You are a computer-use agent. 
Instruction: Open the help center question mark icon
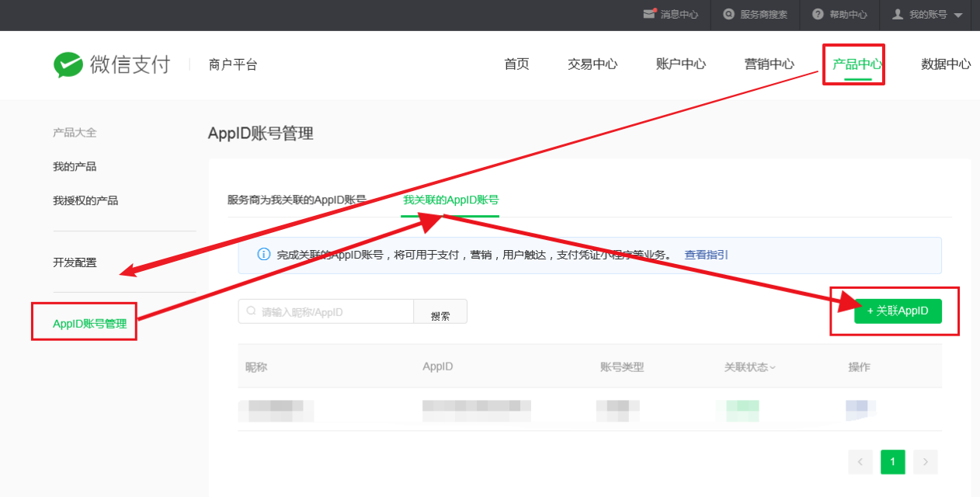[x=818, y=14]
